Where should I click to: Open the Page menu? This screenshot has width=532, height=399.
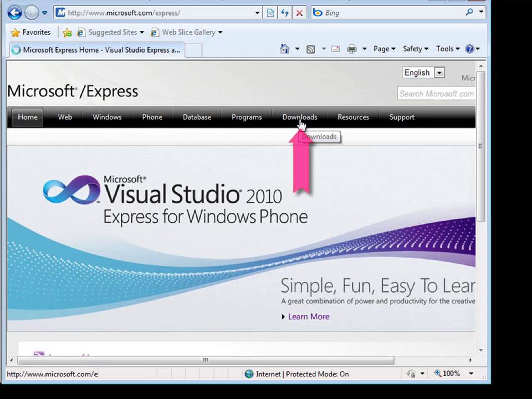tap(384, 49)
